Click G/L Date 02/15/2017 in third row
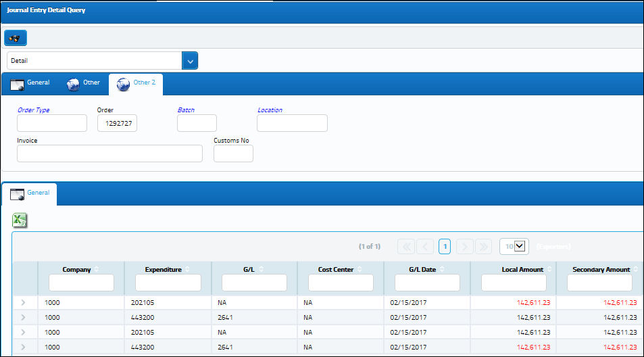This screenshot has height=357, width=644. tap(408, 332)
